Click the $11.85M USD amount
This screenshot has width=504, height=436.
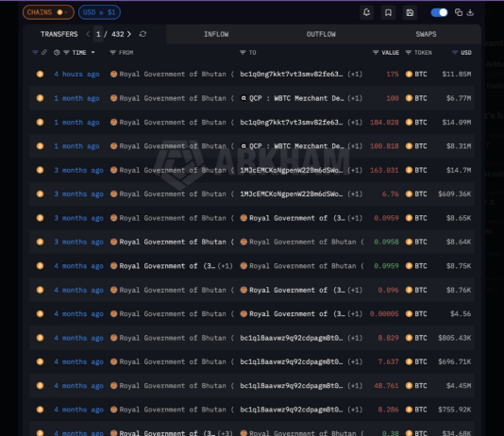[457, 75]
